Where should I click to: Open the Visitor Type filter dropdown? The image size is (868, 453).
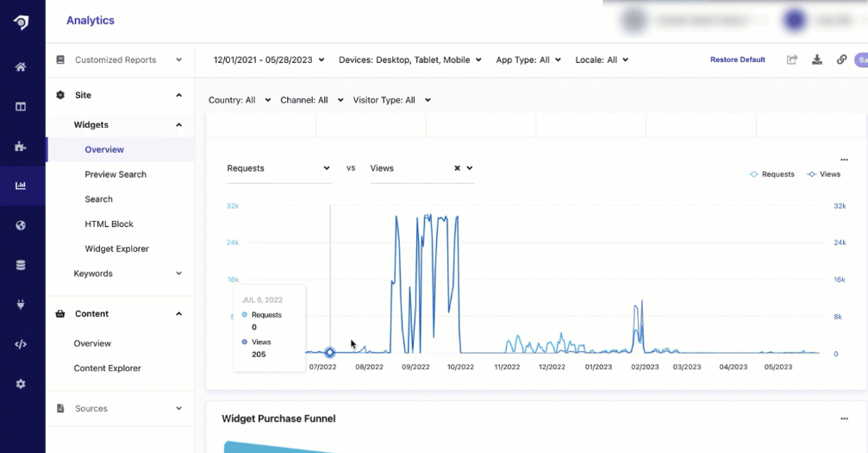click(x=392, y=100)
